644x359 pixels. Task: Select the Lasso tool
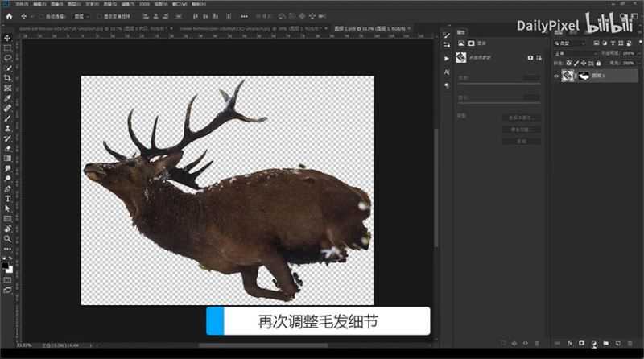[x=7, y=58]
